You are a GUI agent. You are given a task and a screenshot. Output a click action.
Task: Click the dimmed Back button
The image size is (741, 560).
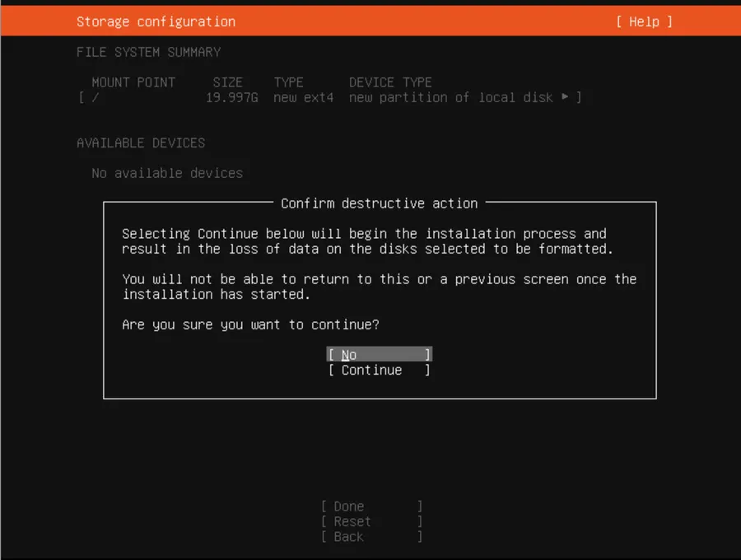371,537
